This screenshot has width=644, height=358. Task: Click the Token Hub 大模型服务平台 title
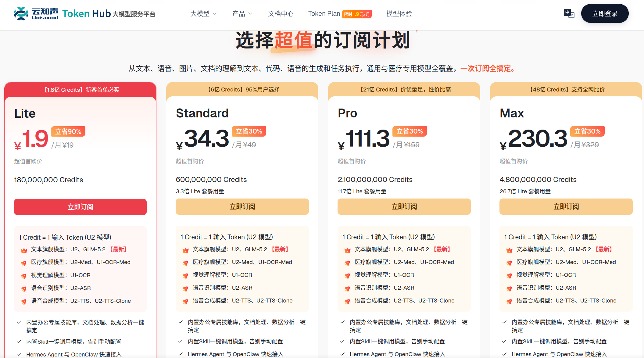point(109,14)
